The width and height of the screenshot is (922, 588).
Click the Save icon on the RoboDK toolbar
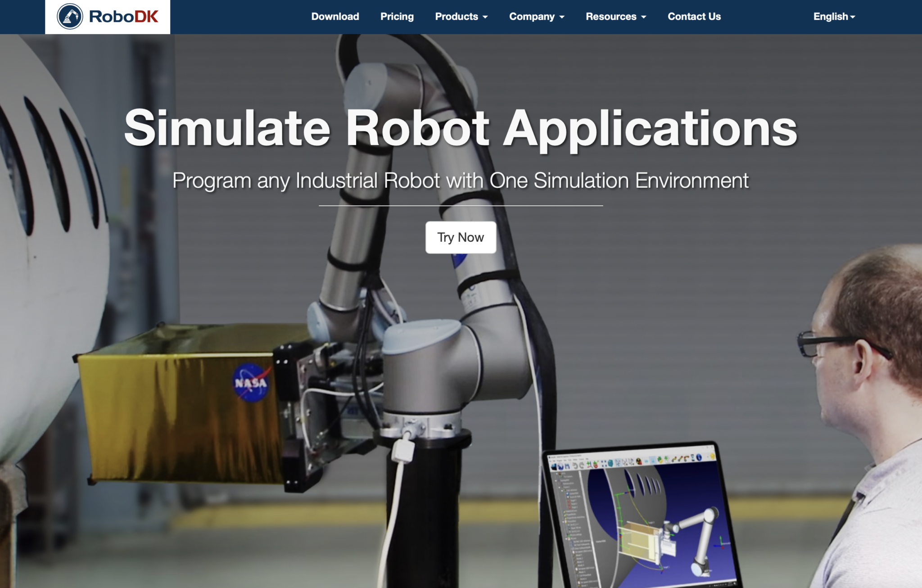click(568, 465)
